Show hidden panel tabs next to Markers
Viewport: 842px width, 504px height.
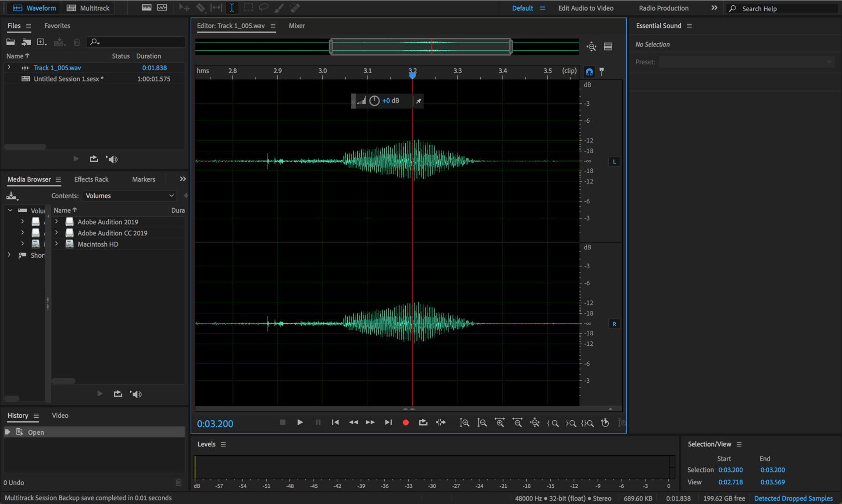183,179
